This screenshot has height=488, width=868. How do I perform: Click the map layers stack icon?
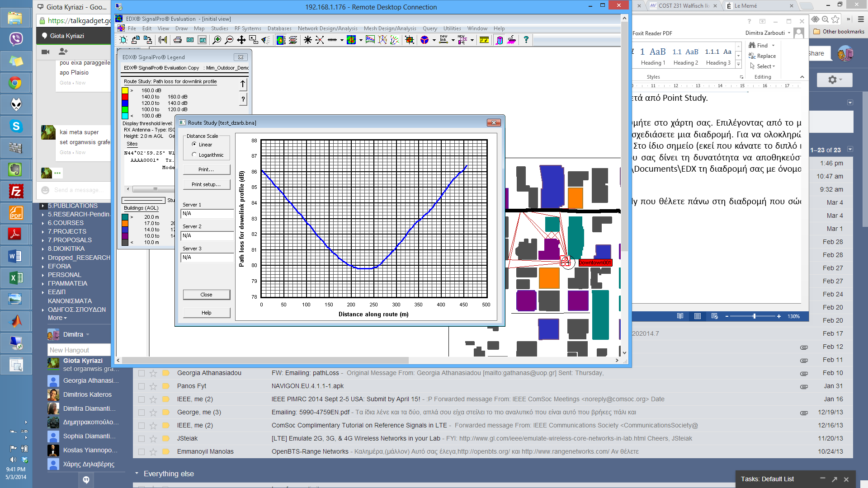293,40
